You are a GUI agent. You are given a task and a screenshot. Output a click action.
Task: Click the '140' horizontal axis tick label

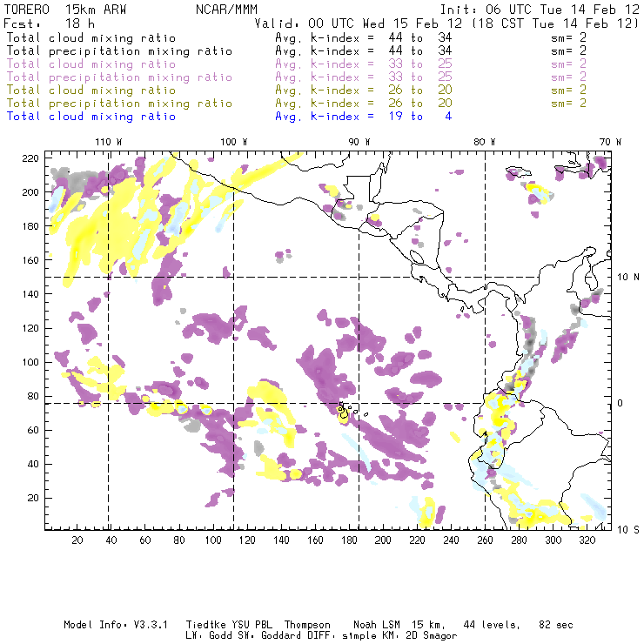[x=281, y=540]
